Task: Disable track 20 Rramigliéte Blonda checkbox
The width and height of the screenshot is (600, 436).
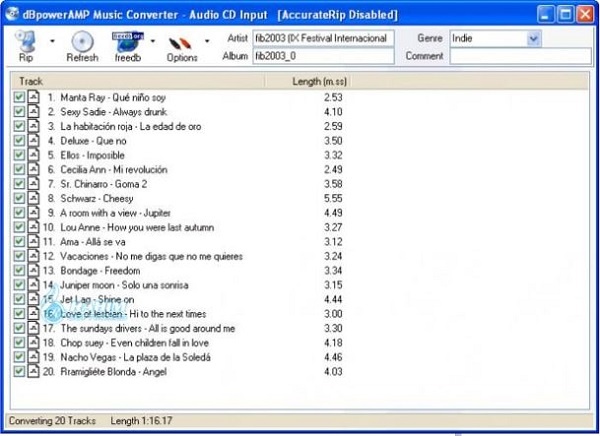Action: [x=19, y=371]
